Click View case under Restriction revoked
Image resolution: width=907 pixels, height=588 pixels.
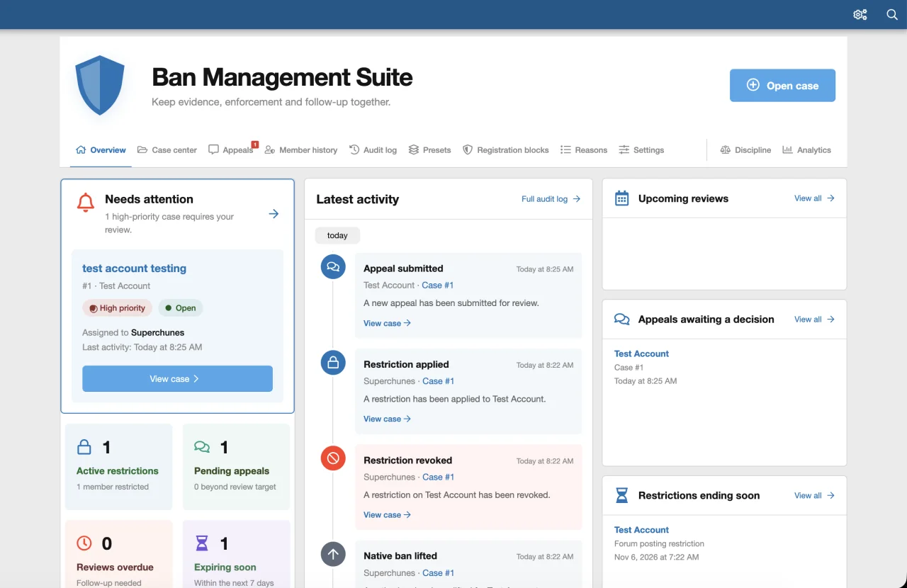387,515
